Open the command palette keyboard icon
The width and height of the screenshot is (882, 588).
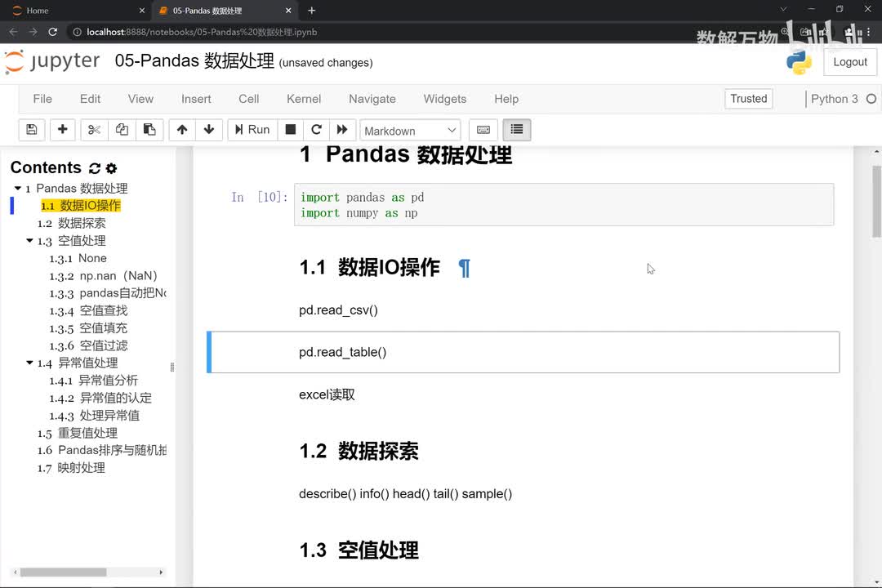coord(483,130)
